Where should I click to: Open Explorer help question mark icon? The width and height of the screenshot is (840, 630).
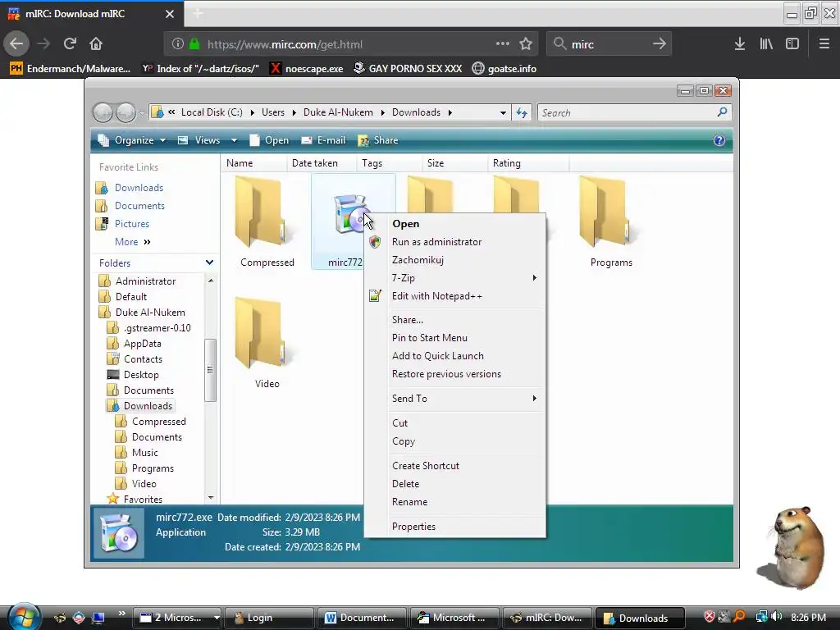point(719,140)
